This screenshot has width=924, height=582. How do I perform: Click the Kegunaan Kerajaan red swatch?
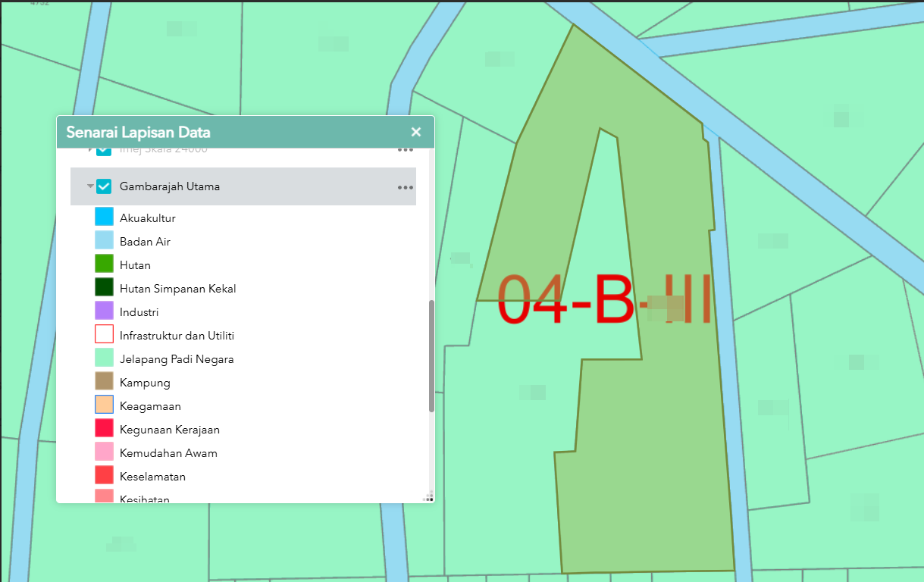coord(104,429)
